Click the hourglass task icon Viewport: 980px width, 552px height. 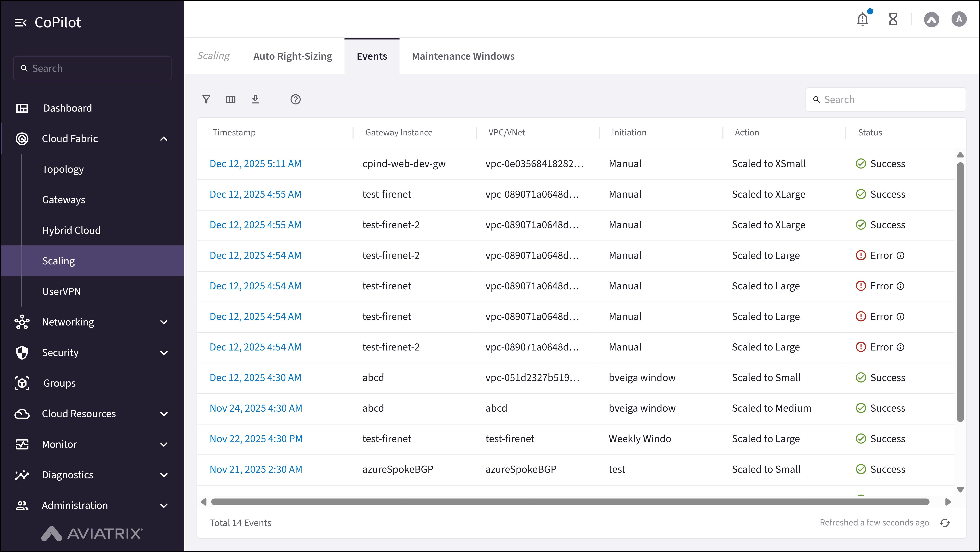pyautogui.click(x=893, y=19)
